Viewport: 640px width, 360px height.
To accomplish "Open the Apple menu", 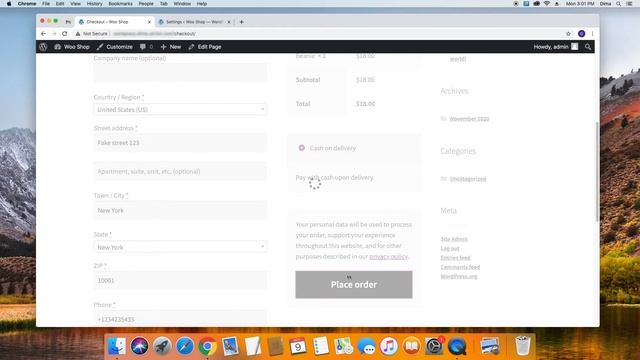I will coord(9,4).
